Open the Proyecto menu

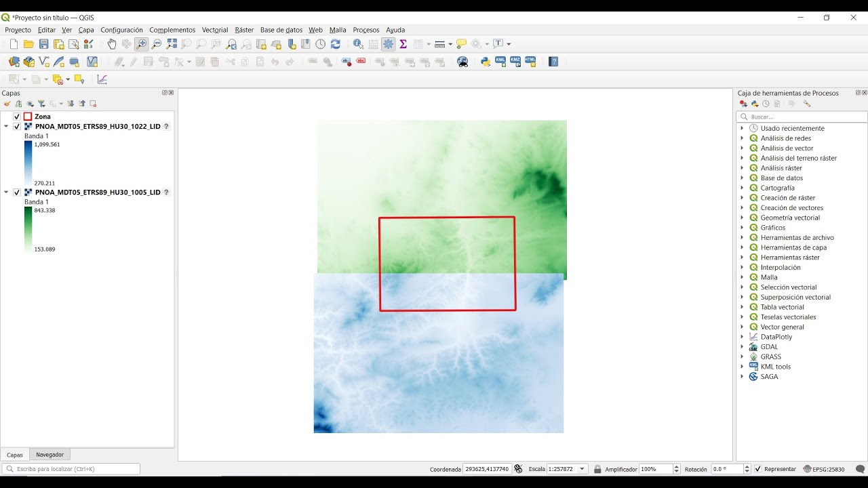18,30
